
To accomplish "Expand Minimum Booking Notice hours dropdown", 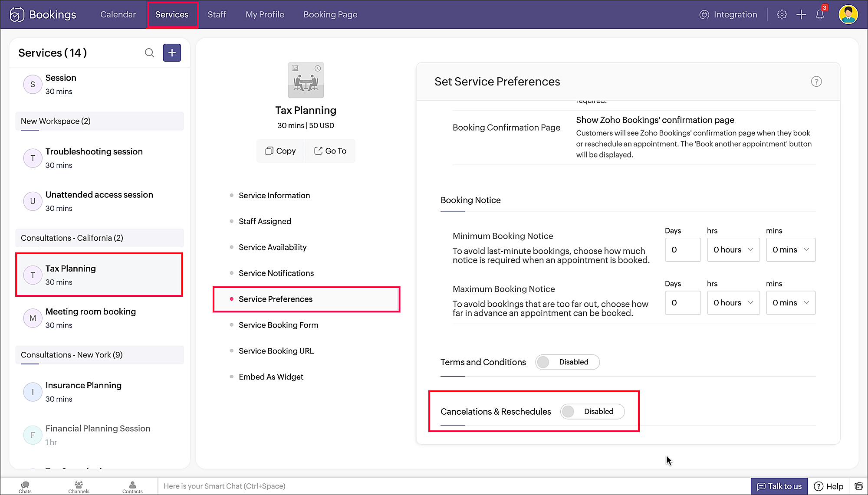I will 733,250.
